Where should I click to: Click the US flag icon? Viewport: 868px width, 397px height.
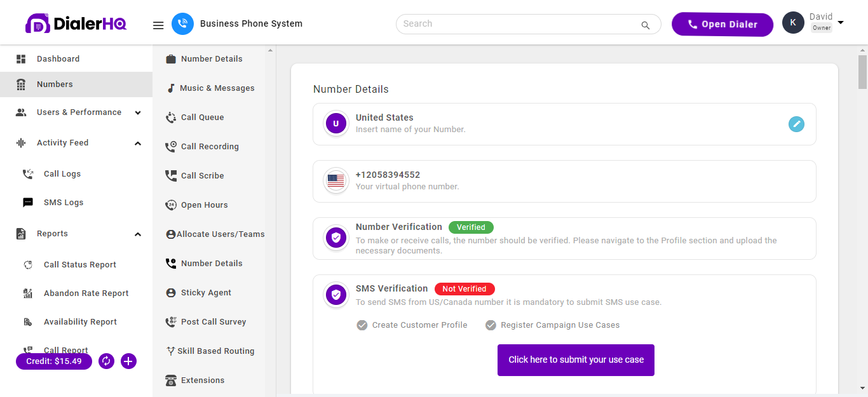(x=336, y=181)
